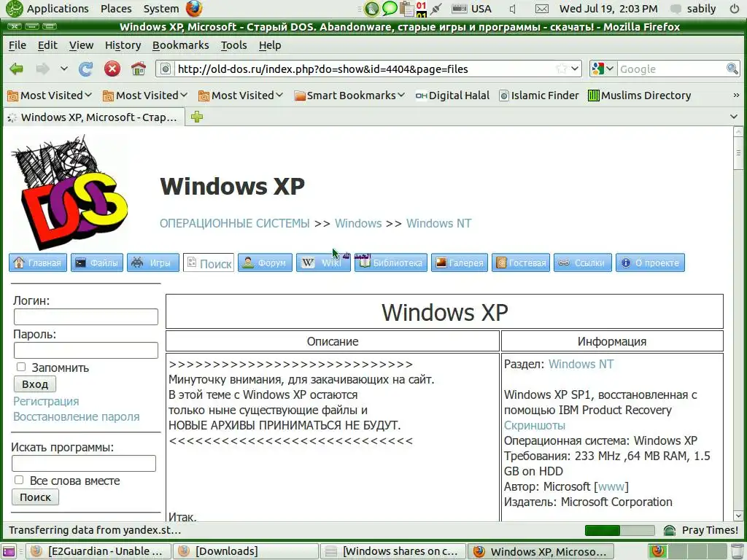Viewport: 747px width, 560px height.
Task: Open the navigation history dropdown arrow
Action: [64, 69]
